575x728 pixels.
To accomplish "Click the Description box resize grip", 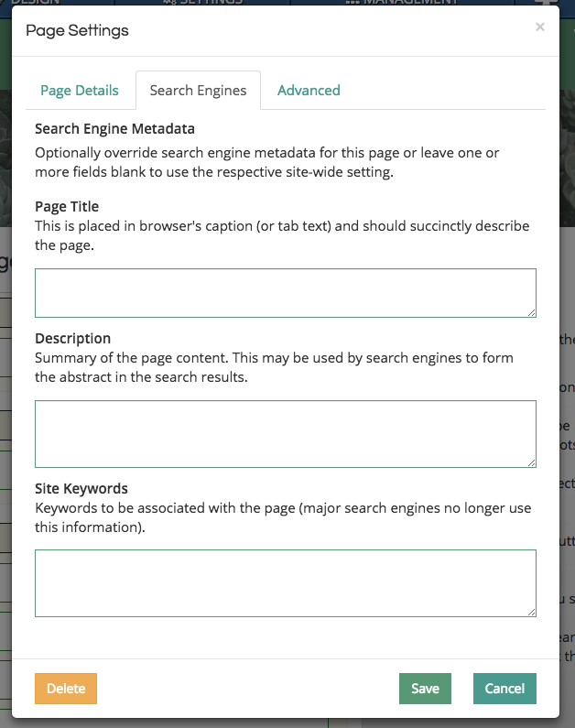I will tap(531, 462).
